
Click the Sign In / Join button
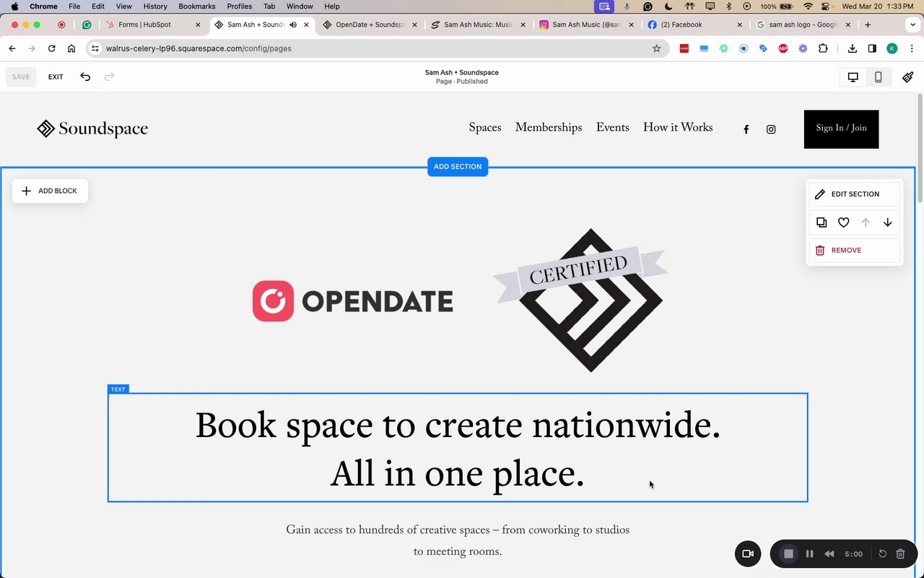tap(841, 129)
